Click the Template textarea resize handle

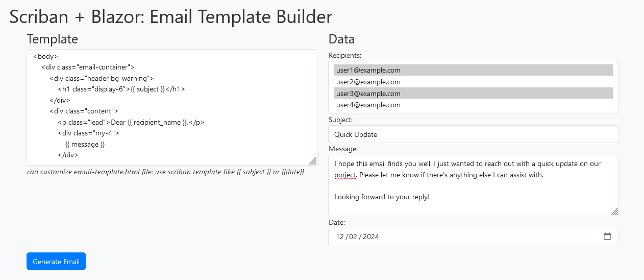(313, 161)
